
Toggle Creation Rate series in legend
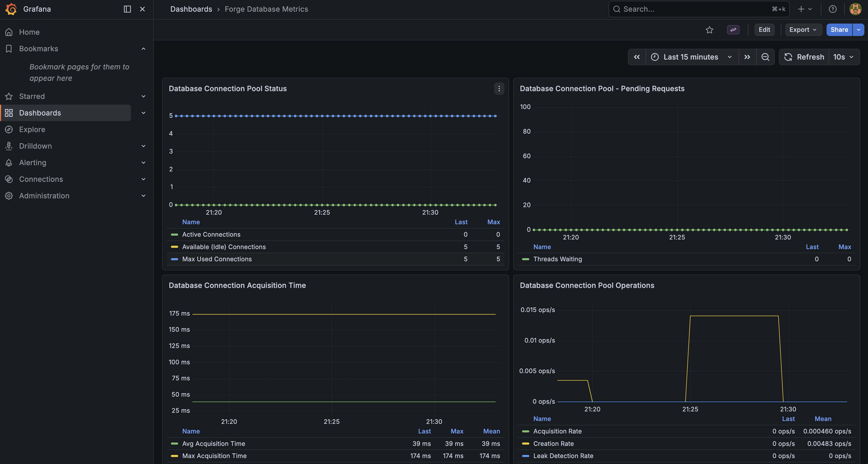pos(553,444)
